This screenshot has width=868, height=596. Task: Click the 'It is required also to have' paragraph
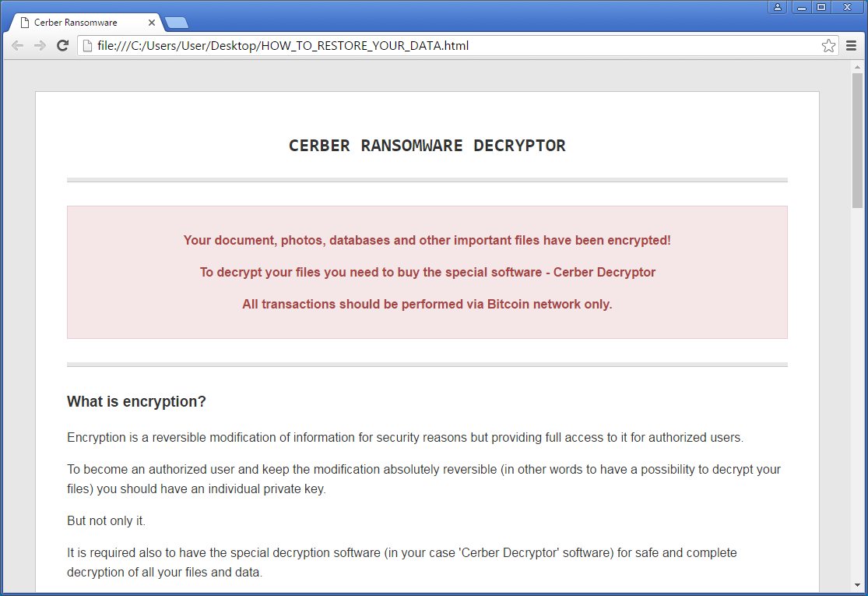pyautogui.click(x=402, y=562)
